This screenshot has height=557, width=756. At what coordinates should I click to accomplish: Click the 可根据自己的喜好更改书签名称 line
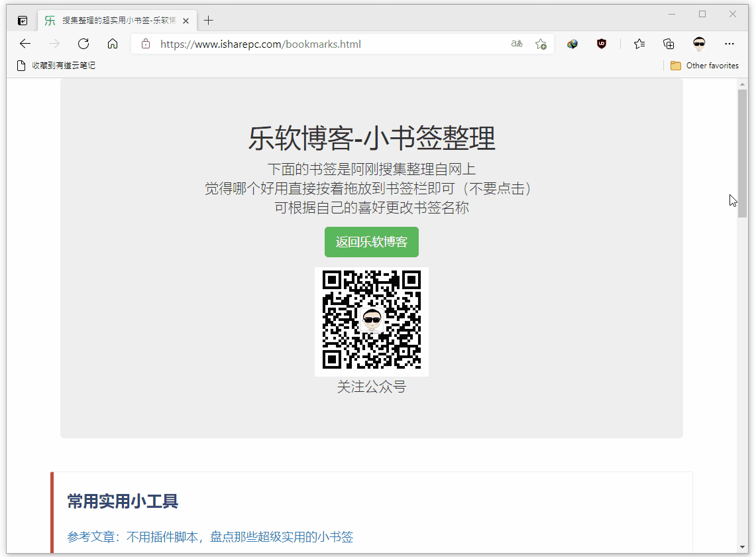click(371, 208)
